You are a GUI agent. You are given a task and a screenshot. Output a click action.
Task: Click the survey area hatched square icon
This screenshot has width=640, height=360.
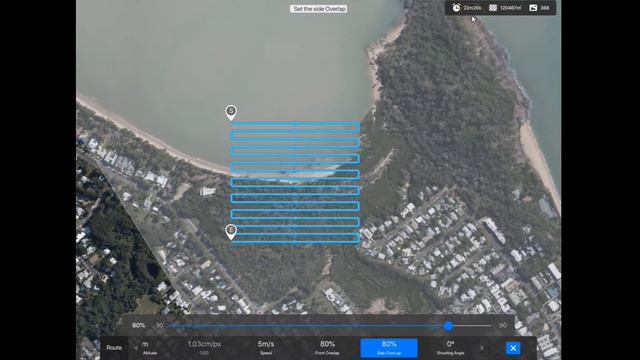coord(493,8)
